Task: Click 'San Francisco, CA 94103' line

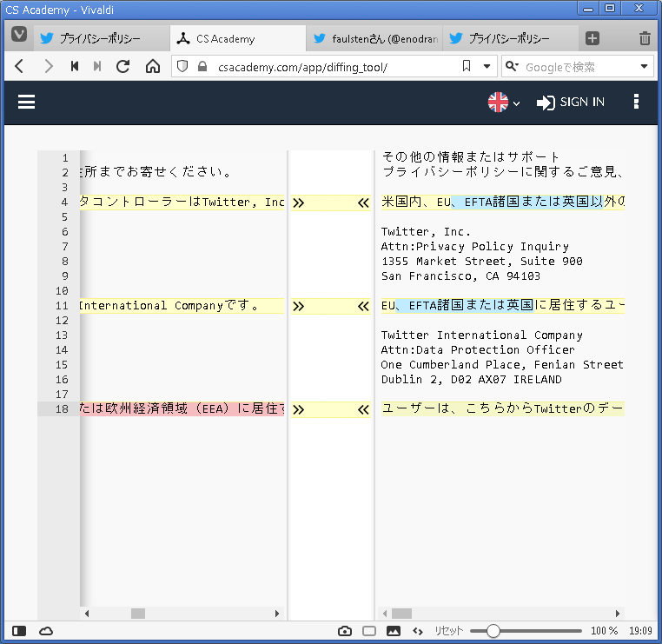Action: coord(460,276)
